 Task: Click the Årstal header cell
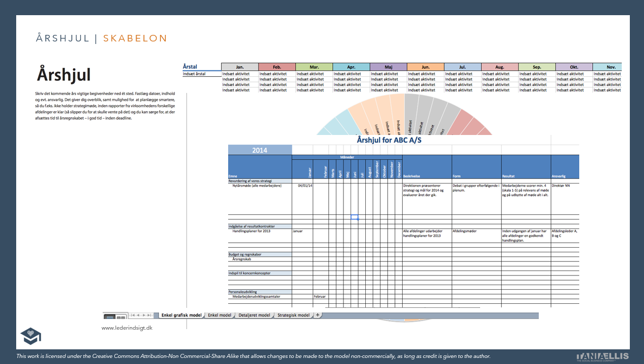(201, 67)
